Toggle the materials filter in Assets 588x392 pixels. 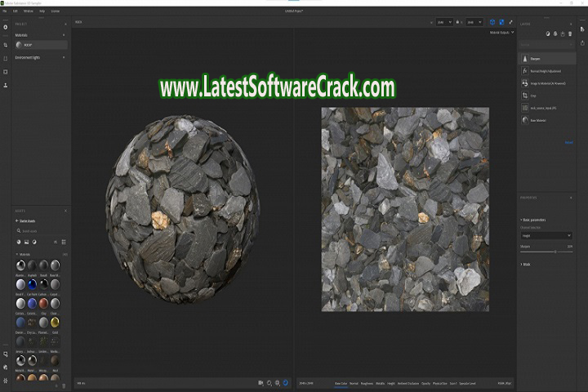pyautogui.click(x=20, y=243)
